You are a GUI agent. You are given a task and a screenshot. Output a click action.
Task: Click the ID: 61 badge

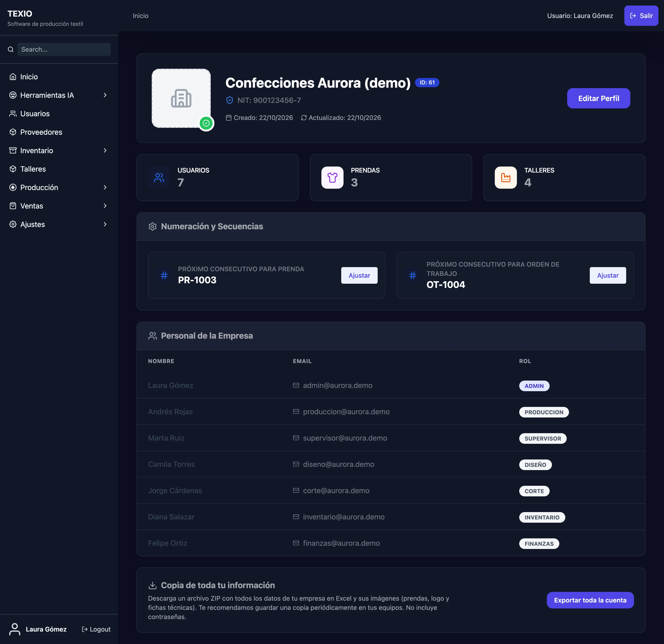[x=427, y=82]
